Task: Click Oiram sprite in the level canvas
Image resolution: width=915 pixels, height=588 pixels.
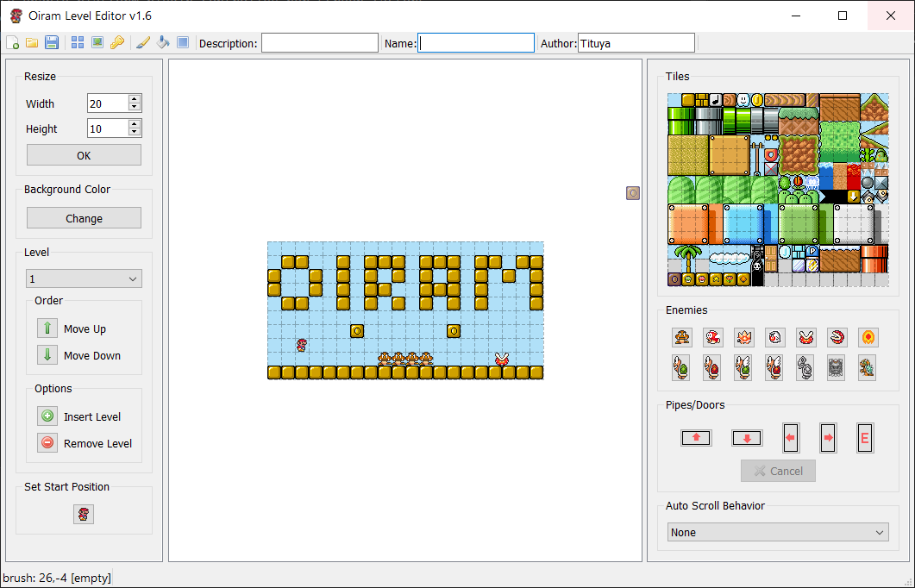Action: pyautogui.click(x=302, y=344)
